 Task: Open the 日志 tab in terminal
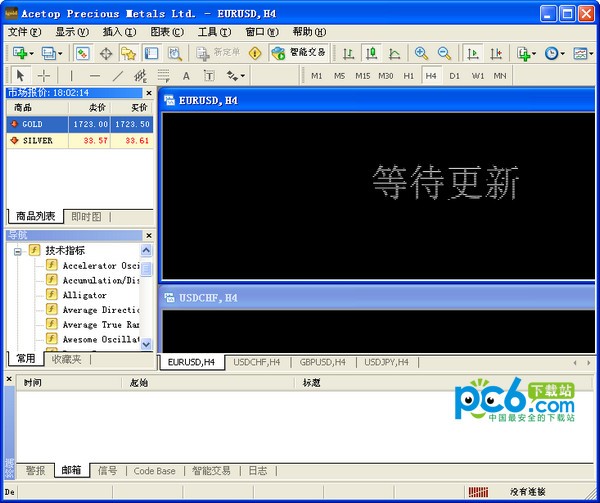(x=258, y=470)
